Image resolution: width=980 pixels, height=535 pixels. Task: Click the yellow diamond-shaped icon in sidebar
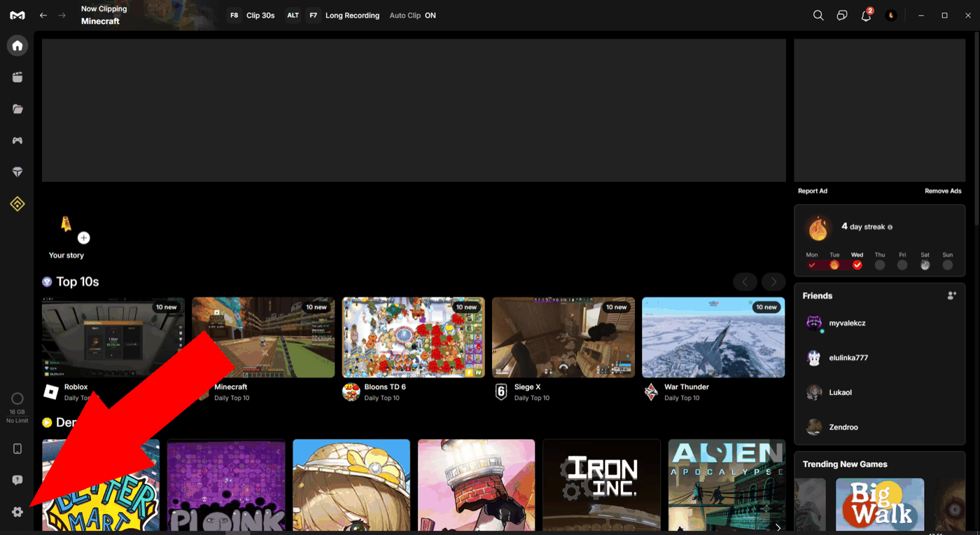tap(17, 204)
